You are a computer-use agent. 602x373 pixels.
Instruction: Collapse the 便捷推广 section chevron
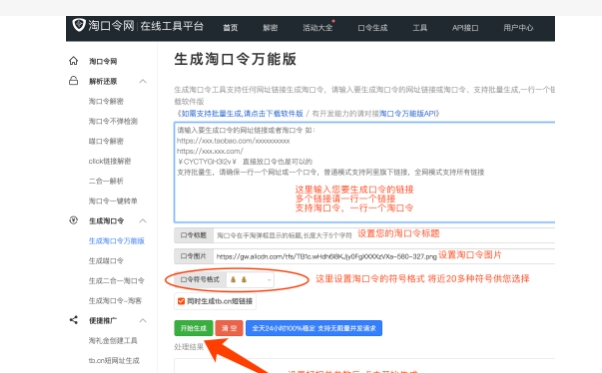(x=143, y=320)
